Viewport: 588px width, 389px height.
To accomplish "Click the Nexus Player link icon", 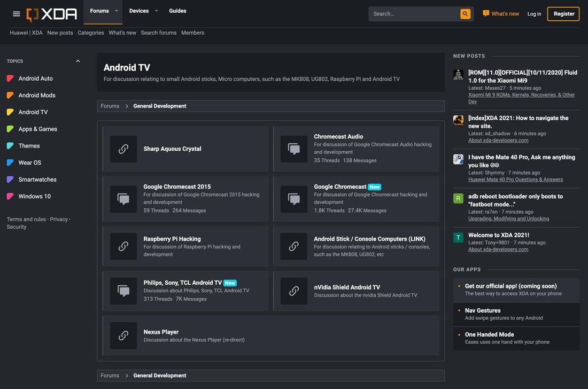I will point(123,335).
